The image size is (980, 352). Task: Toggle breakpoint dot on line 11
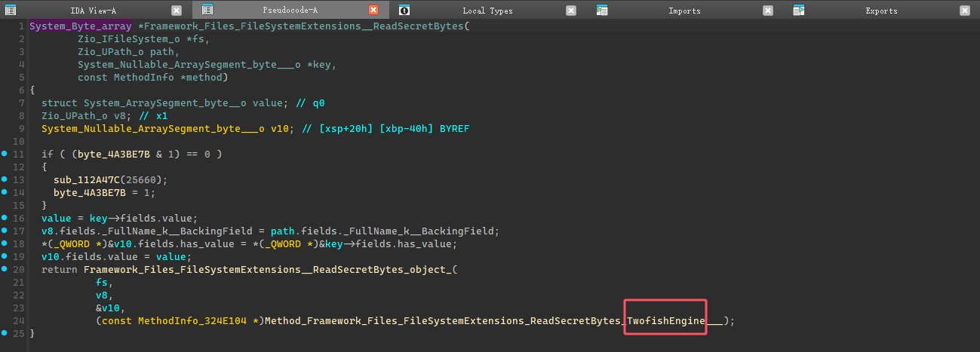pos(5,154)
